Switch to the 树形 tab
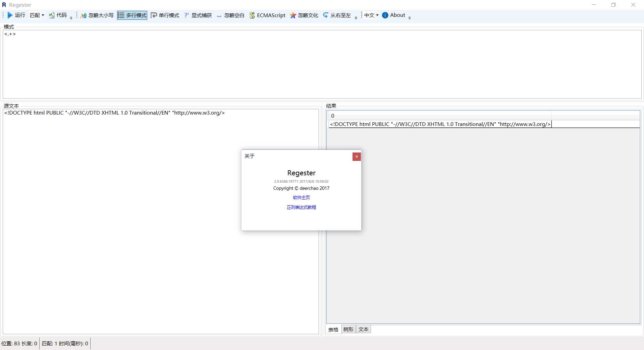Image resolution: width=644 pixels, height=350 pixels. pos(348,329)
